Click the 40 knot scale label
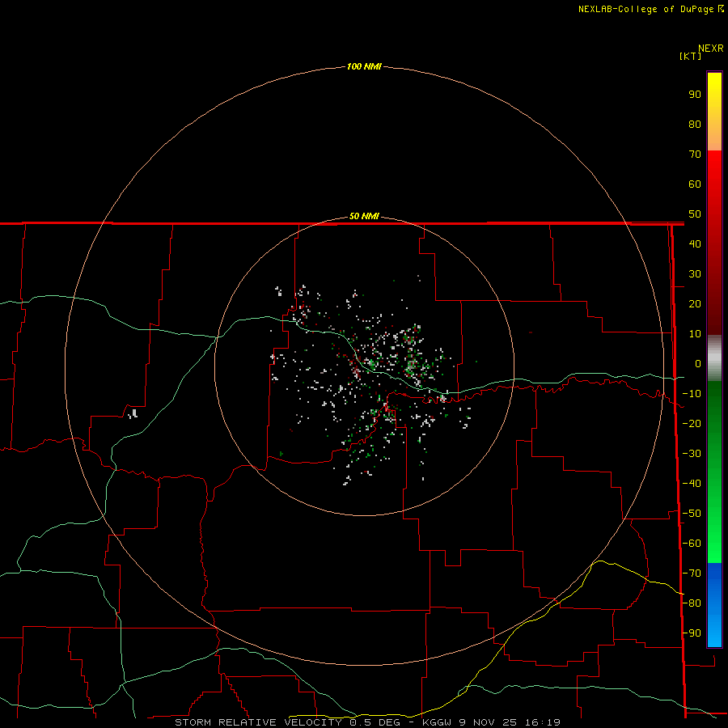The height and width of the screenshot is (728, 728). 695,243
